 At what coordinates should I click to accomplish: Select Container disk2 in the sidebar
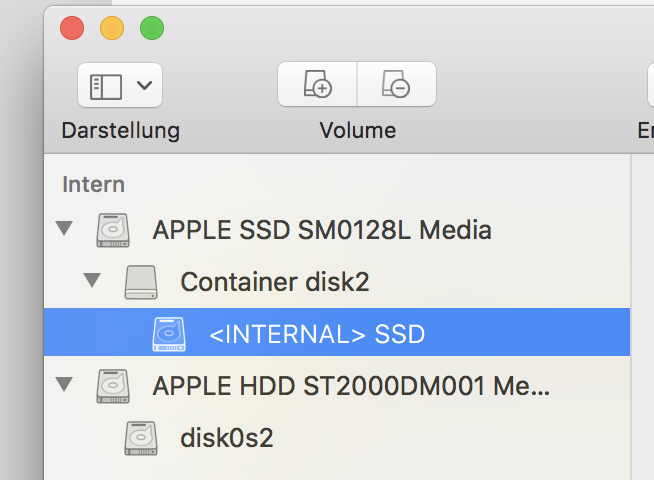coord(275,282)
